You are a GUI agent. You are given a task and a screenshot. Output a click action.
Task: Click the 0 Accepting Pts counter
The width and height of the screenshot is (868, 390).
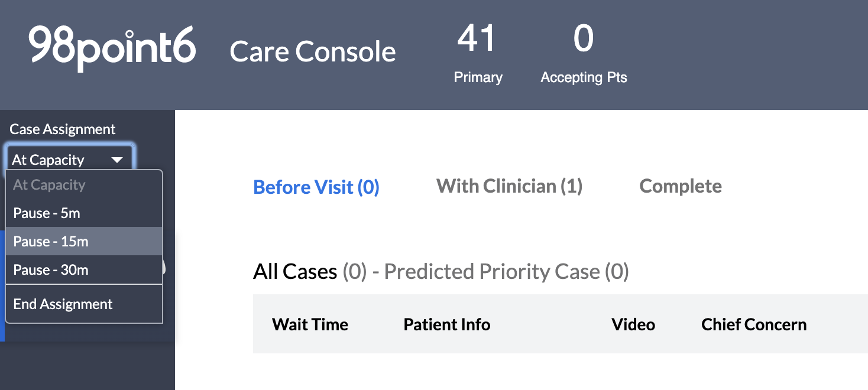(x=584, y=54)
